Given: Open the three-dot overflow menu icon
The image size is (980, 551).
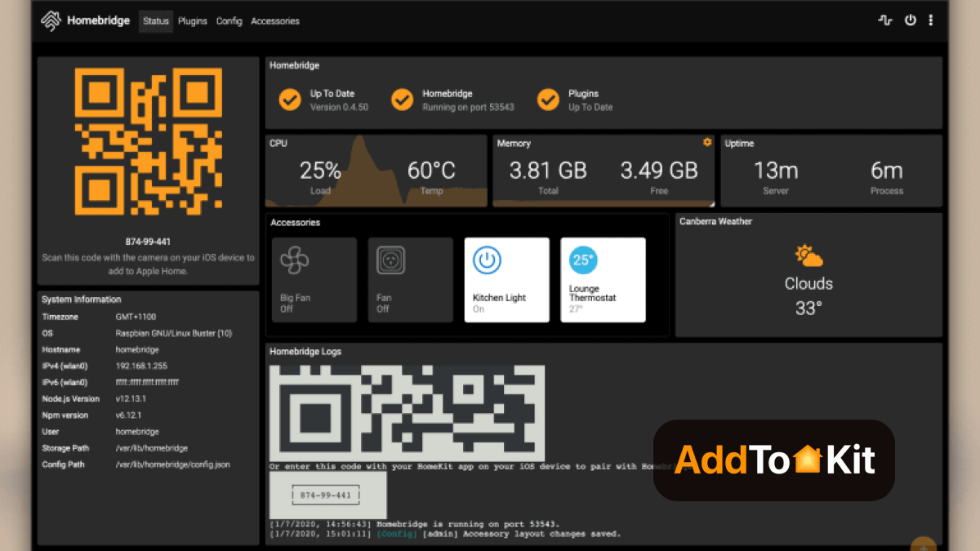Looking at the screenshot, I should [931, 20].
